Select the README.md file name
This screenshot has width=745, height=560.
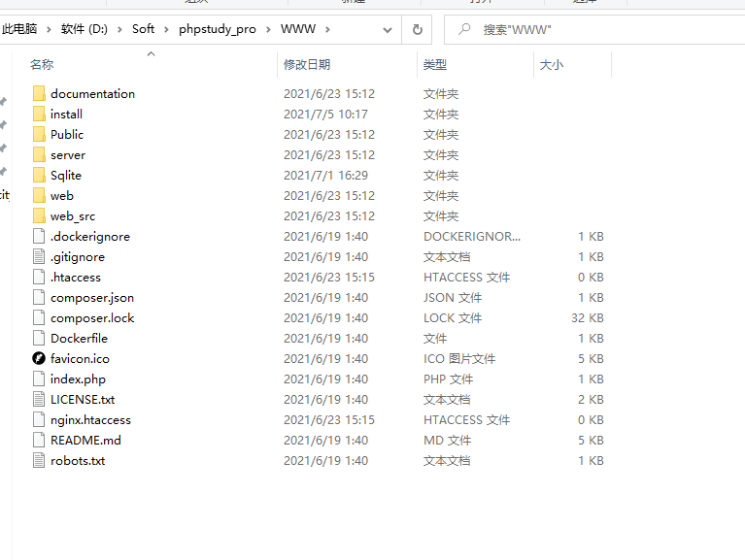[85, 441]
